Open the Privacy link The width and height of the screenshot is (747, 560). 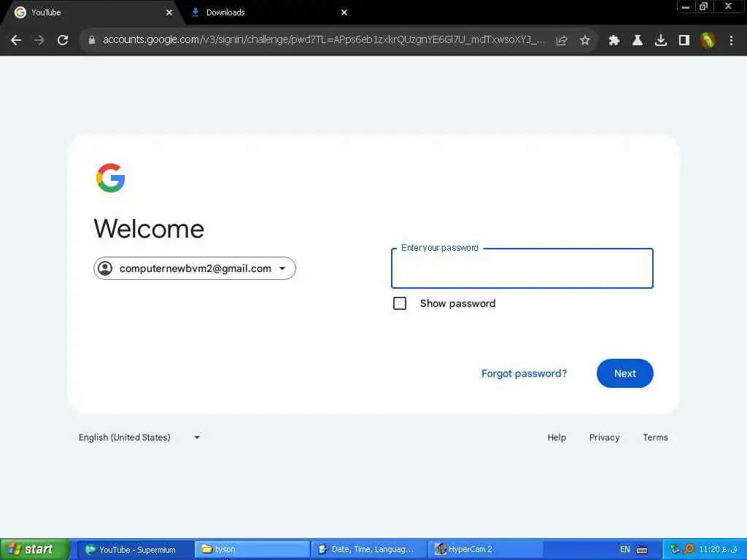604,437
